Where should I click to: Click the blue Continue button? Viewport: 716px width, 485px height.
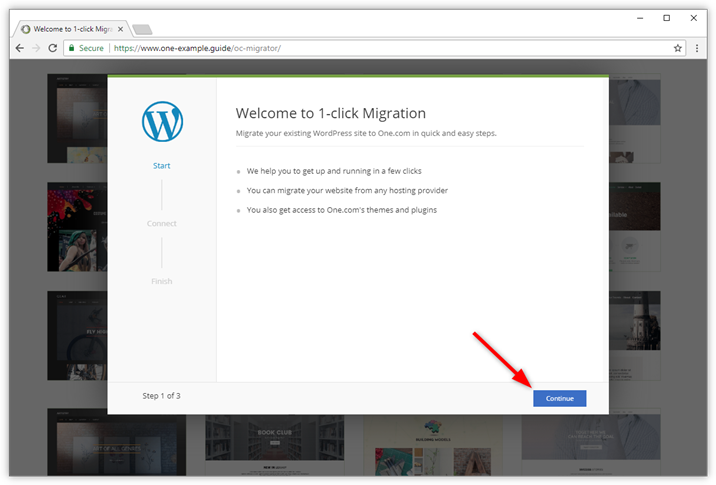(559, 398)
